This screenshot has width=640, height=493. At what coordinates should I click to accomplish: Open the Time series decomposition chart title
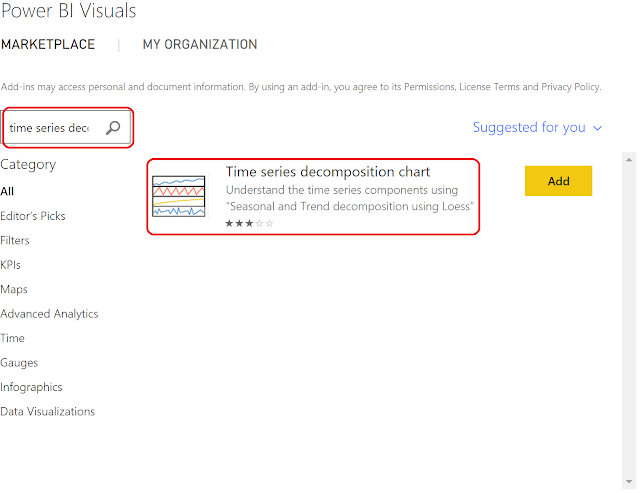click(328, 172)
